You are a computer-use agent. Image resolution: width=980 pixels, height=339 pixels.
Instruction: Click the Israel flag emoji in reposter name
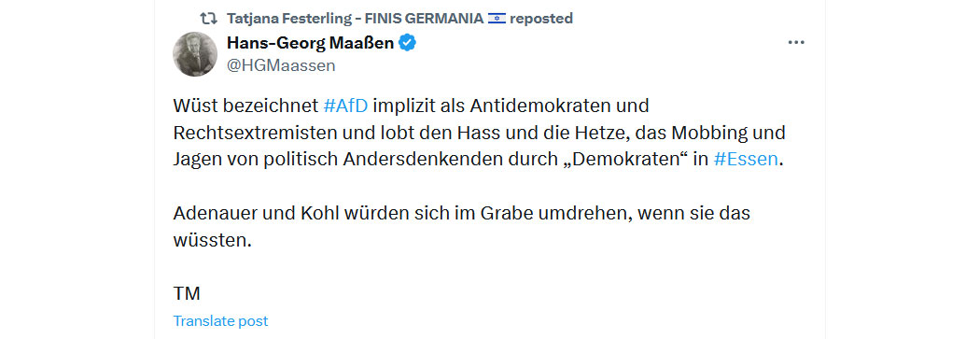(497, 19)
